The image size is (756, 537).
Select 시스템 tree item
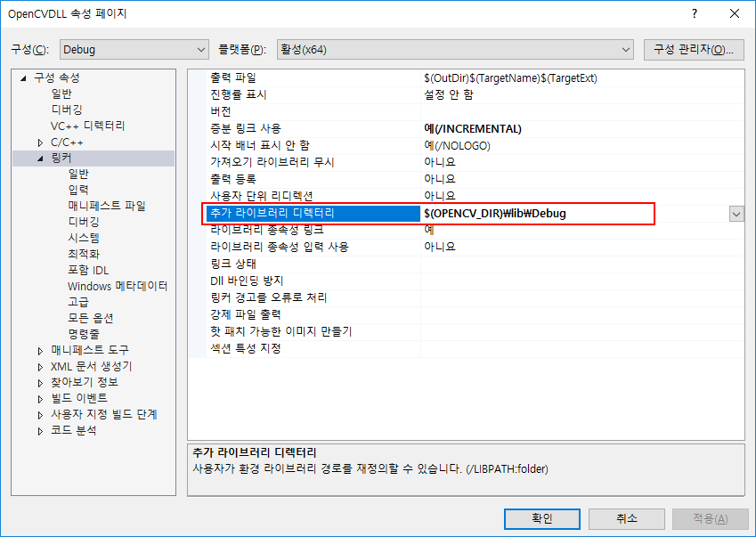click(84, 238)
